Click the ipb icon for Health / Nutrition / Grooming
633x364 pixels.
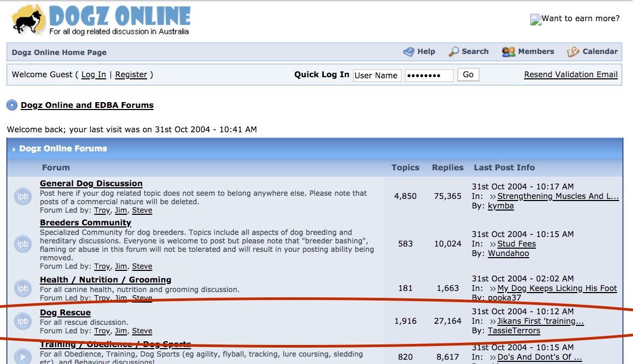click(x=23, y=288)
